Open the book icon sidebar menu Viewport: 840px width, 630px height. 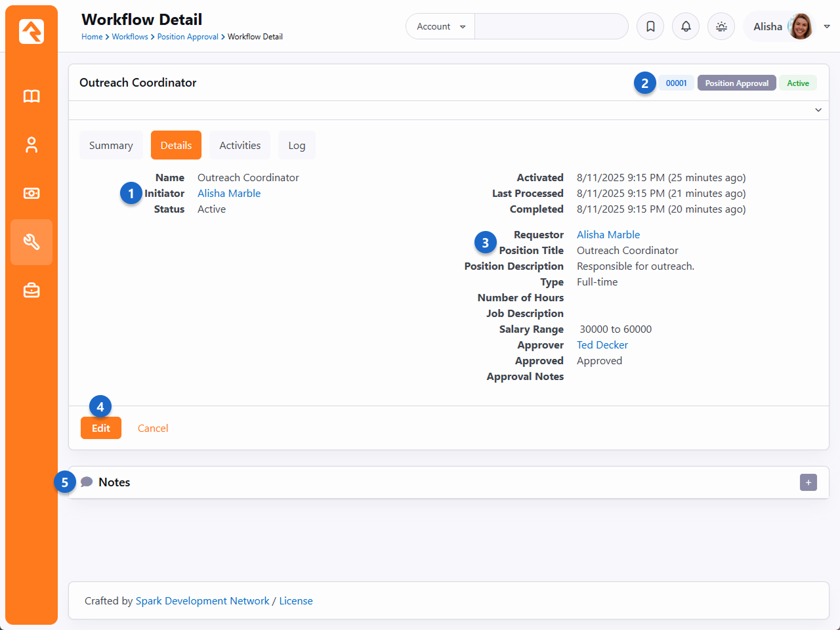pos(31,96)
